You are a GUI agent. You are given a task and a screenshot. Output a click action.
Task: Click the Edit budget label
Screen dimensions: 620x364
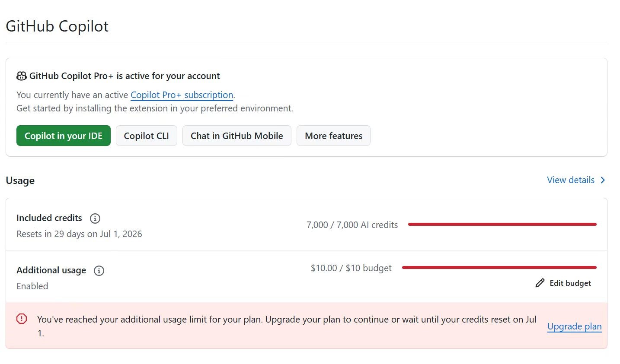pos(570,283)
